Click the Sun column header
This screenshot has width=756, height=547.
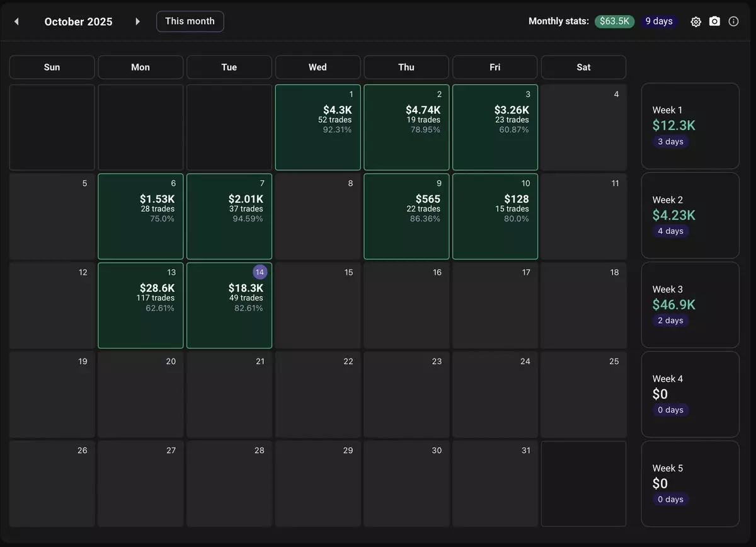52,67
